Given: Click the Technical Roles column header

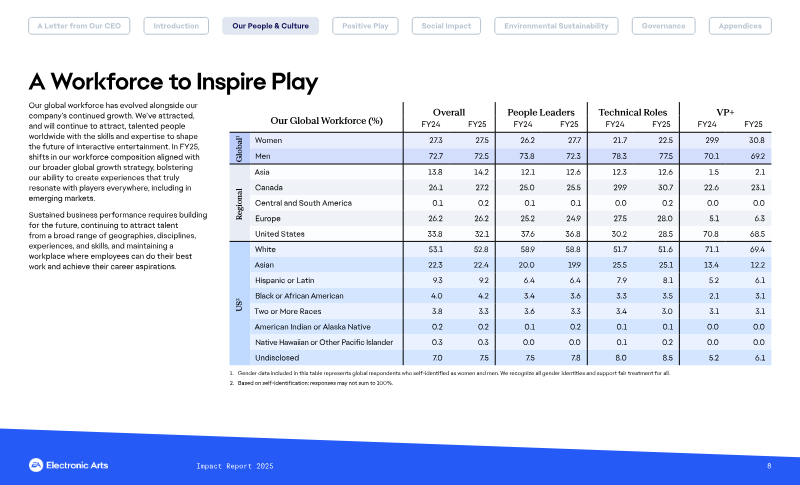Looking at the screenshot, I should pos(633,112).
